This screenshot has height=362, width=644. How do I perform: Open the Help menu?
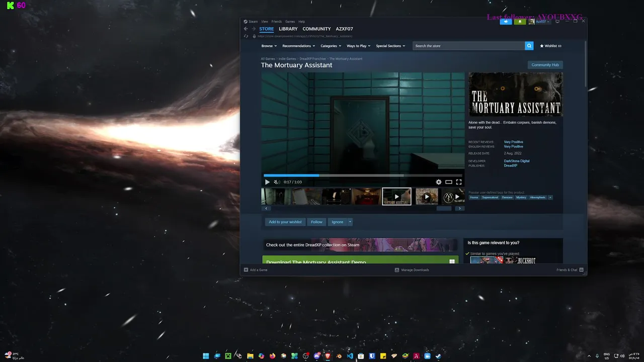coord(302,22)
